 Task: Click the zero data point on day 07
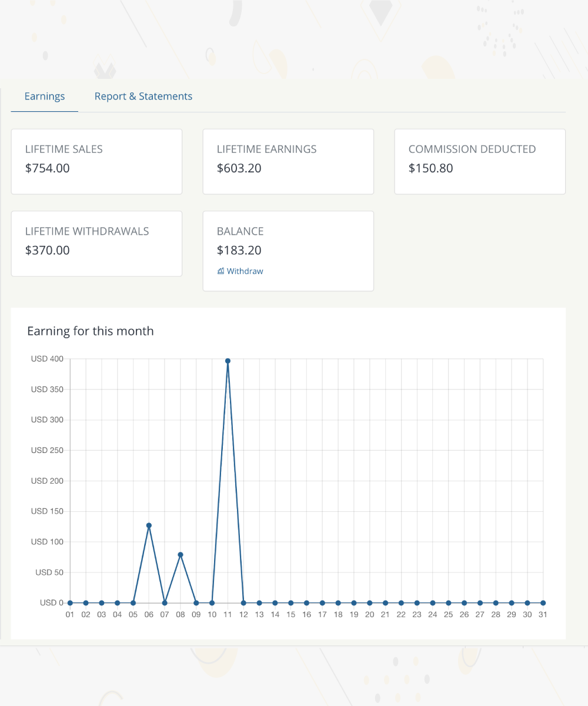click(x=165, y=603)
